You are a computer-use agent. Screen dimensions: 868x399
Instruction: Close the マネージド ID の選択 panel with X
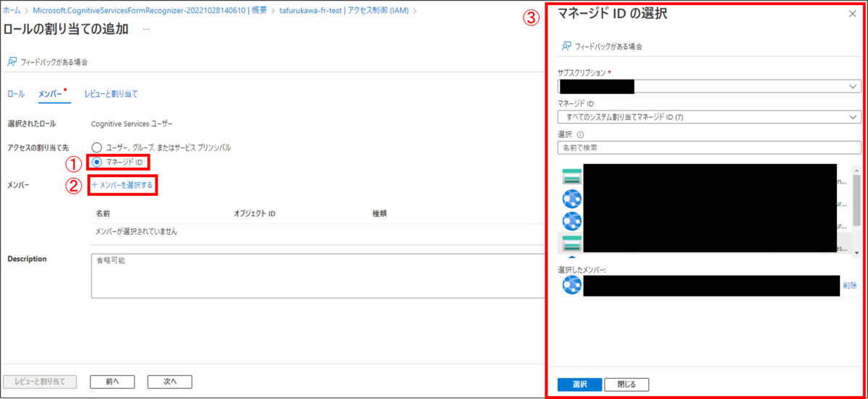[x=851, y=14]
